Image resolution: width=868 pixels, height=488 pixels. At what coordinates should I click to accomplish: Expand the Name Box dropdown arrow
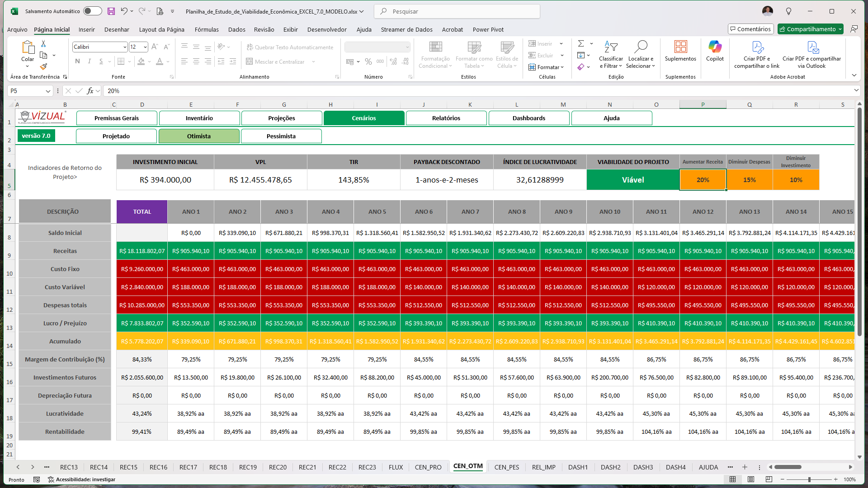click(48, 91)
